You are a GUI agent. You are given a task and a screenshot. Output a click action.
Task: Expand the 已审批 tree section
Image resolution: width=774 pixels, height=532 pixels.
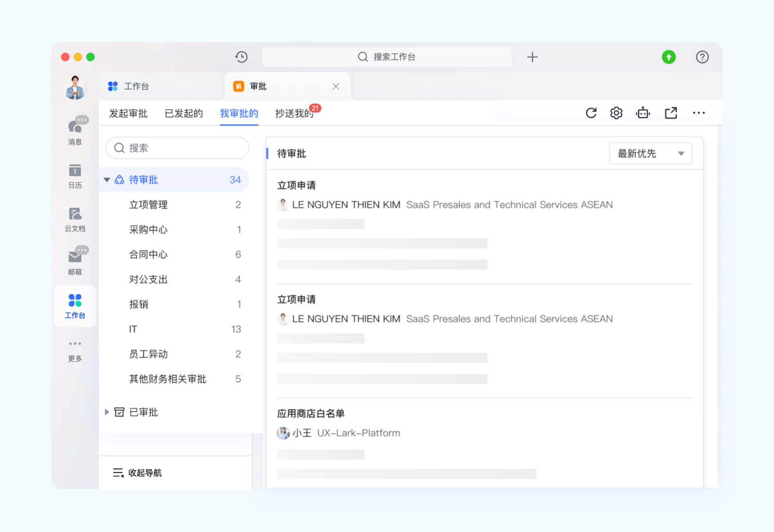[107, 412]
